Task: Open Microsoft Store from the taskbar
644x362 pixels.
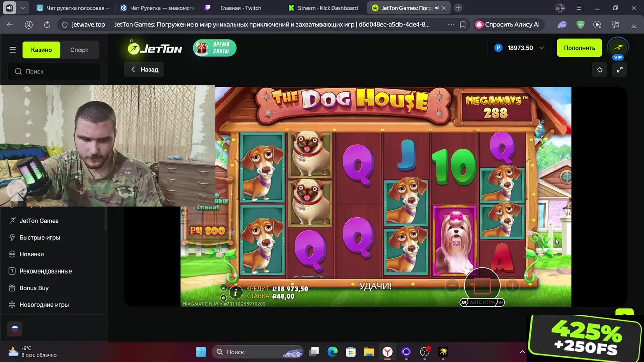Action: (351, 352)
